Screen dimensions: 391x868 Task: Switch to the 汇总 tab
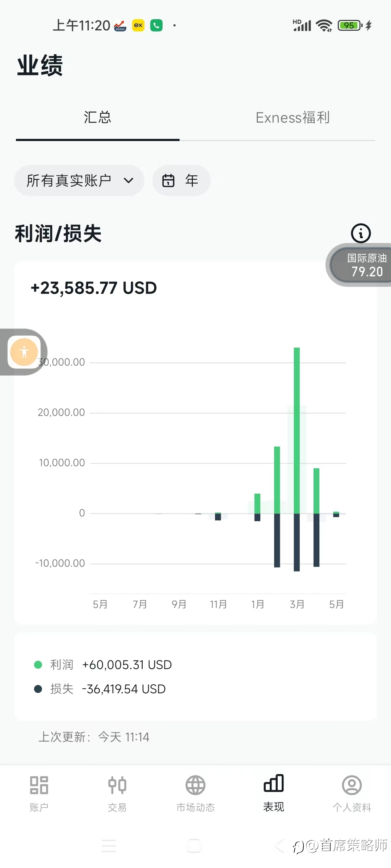pyautogui.click(x=97, y=118)
